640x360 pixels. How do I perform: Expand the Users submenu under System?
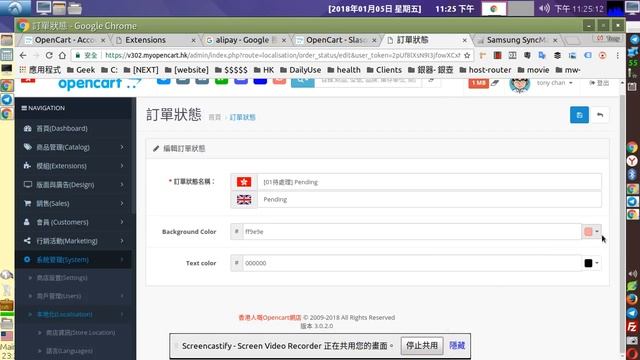coord(73,296)
